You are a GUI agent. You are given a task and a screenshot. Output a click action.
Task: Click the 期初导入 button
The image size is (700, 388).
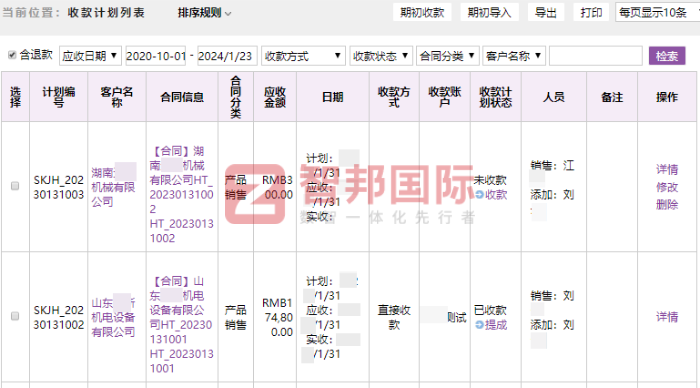[489, 13]
